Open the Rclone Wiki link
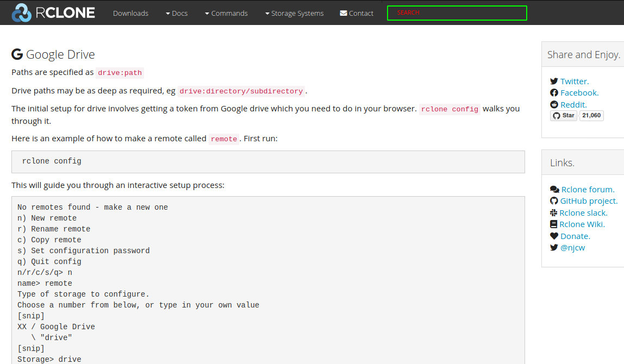Image resolution: width=624 pixels, height=364 pixels. click(x=582, y=224)
